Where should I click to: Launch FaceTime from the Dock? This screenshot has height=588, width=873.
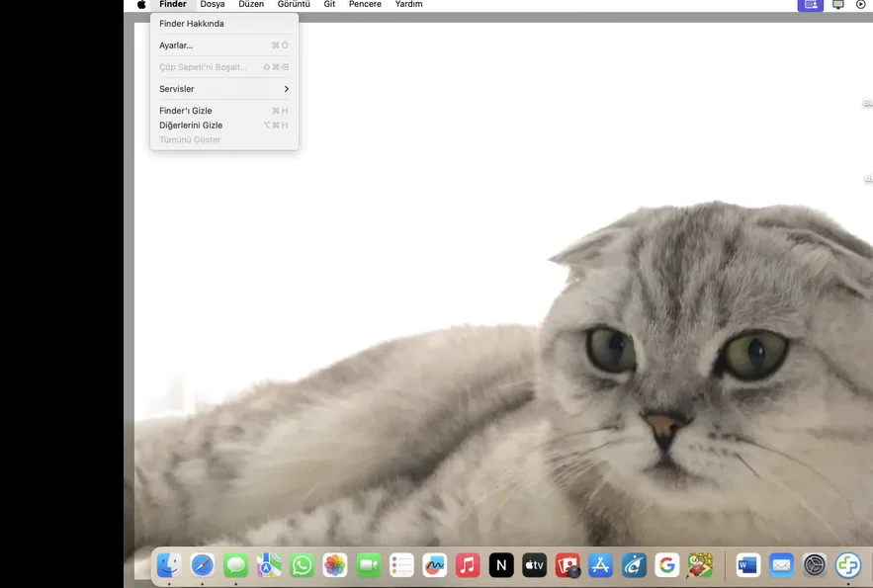click(x=369, y=565)
